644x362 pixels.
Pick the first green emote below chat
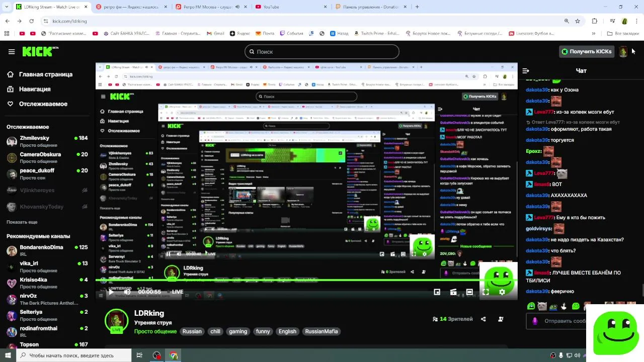[531, 306]
